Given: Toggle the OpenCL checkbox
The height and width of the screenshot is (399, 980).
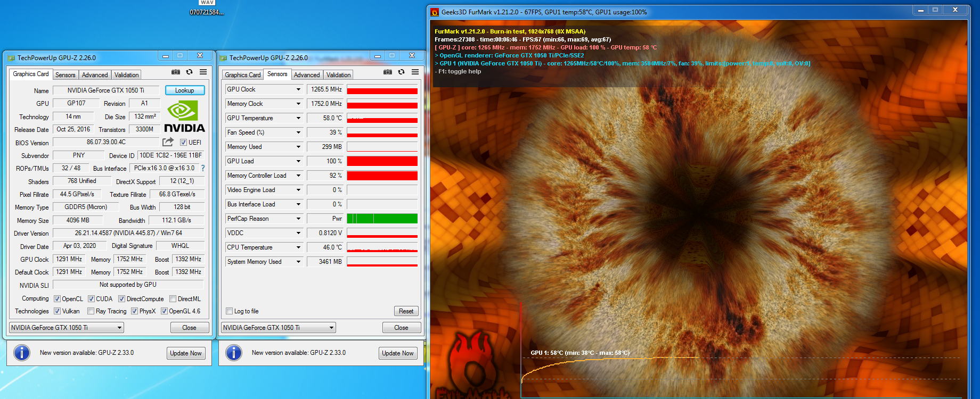Looking at the screenshot, I should (57, 298).
